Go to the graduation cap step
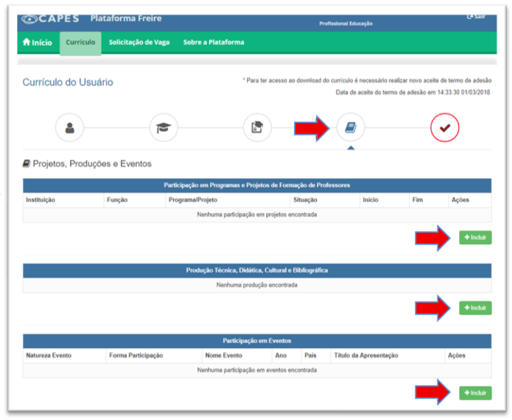 click(163, 128)
